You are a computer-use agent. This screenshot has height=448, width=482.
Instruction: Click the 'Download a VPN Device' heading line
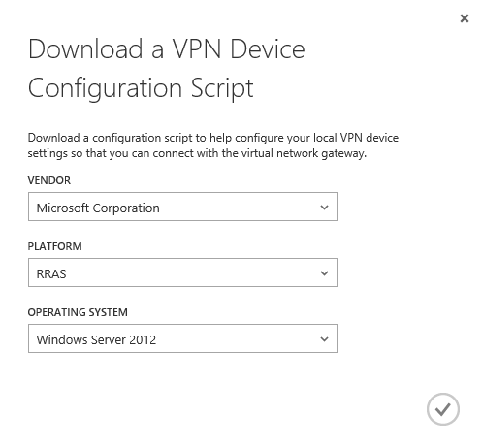coord(167,49)
